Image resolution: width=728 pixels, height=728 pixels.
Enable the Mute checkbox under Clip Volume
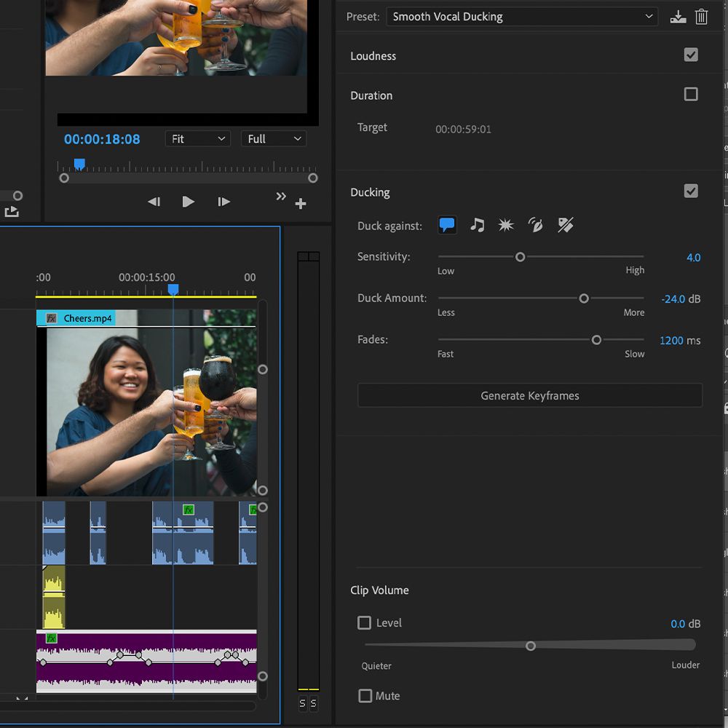pos(365,696)
